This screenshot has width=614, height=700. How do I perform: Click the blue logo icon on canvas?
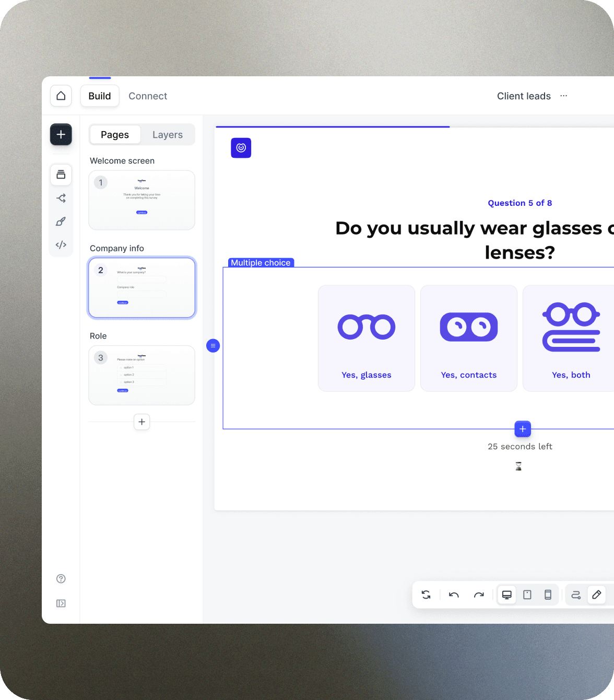pos(241,148)
